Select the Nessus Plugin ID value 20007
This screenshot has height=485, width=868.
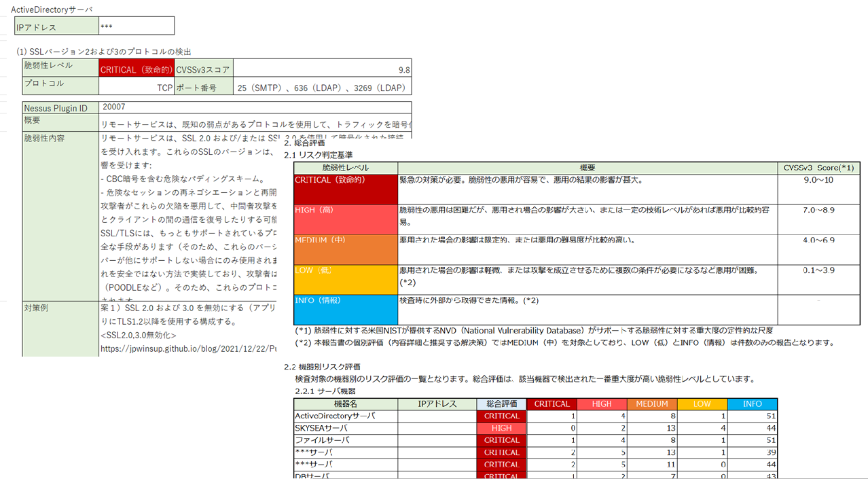(113, 107)
